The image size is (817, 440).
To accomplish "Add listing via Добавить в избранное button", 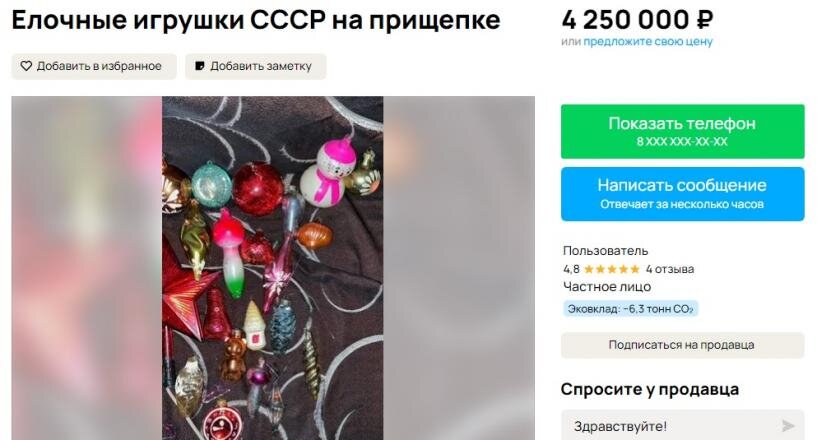I will 94,66.
